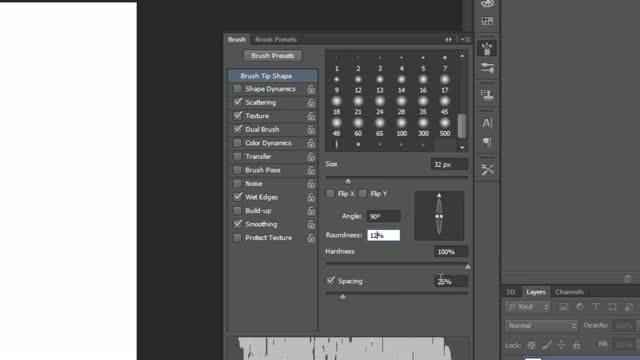Filter layers by shape layers icon

click(612, 307)
